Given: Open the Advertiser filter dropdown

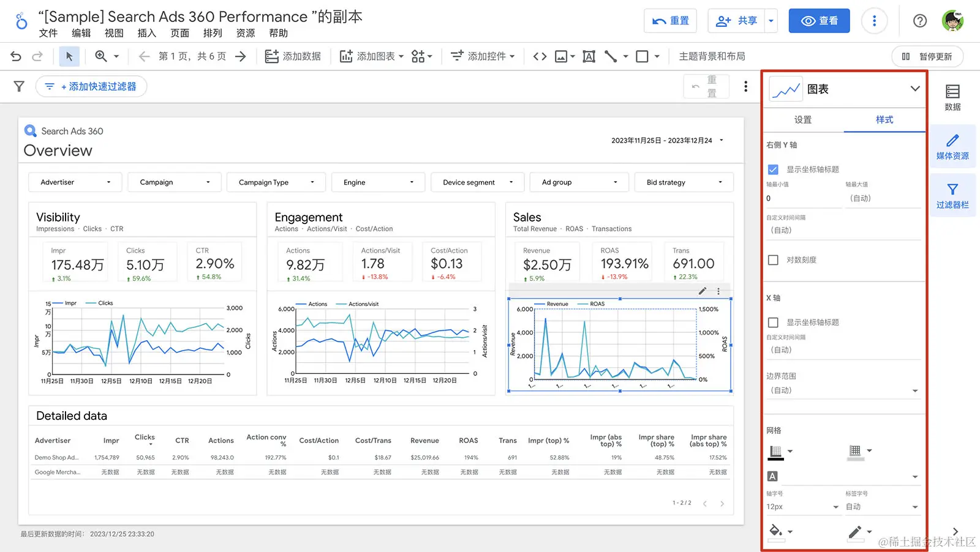Looking at the screenshot, I should 75,182.
